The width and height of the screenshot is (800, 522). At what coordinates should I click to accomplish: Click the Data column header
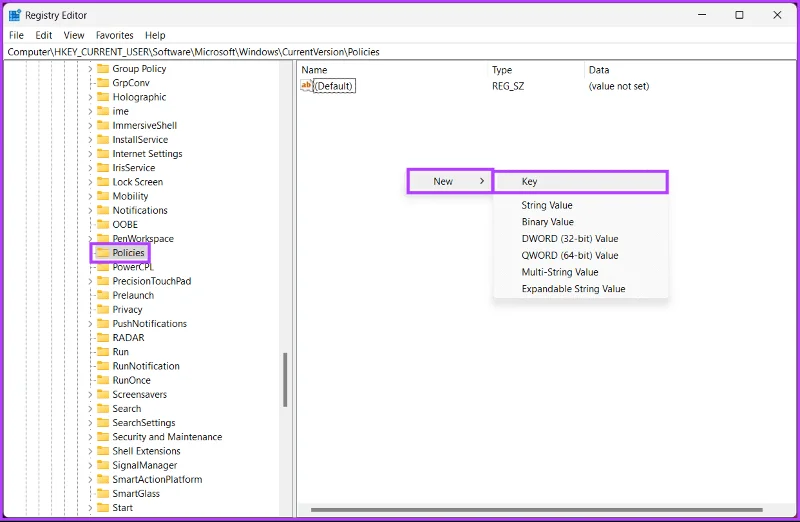[690, 70]
